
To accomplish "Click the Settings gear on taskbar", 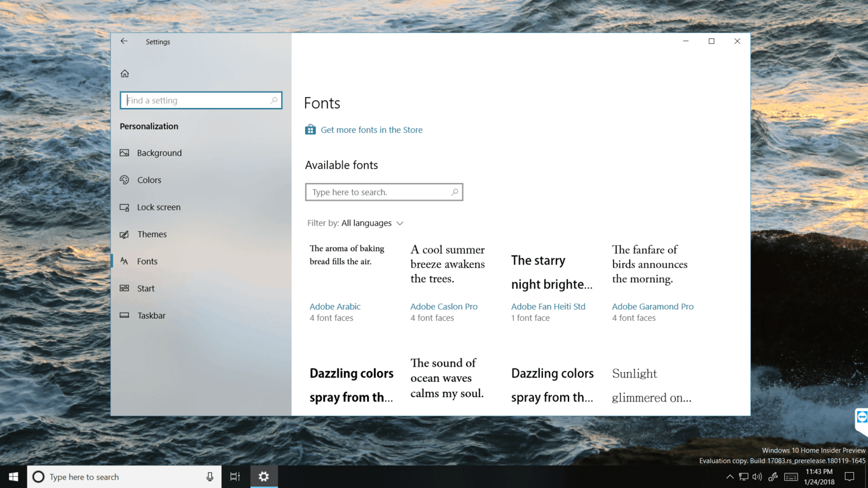I will pyautogui.click(x=264, y=477).
